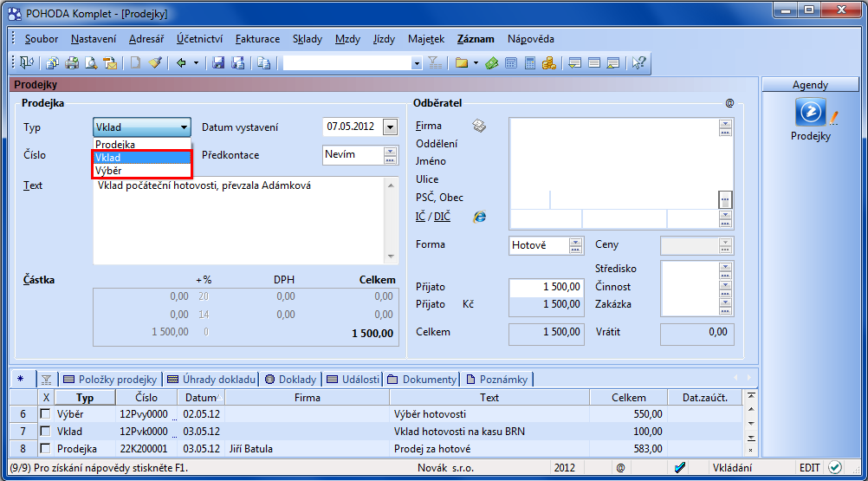Open the Datum vystavení calendar dropdown
The height and width of the screenshot is (481, 868).
(390, 127)
